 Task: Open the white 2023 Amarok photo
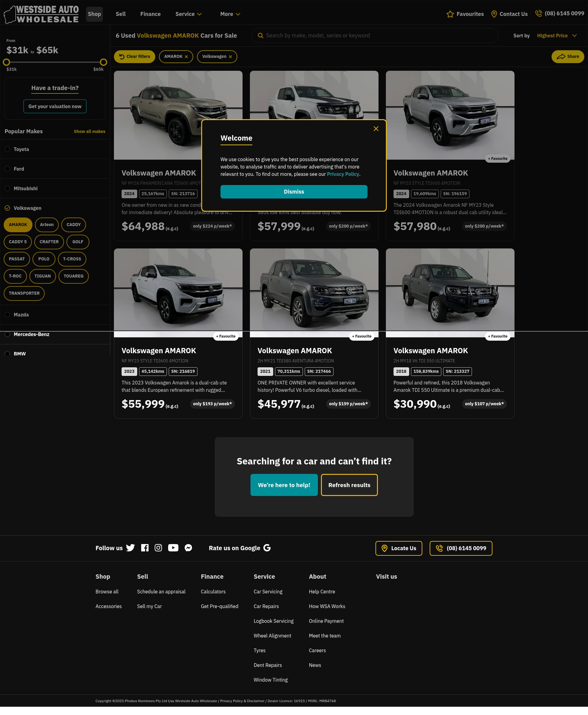point(178,293)
